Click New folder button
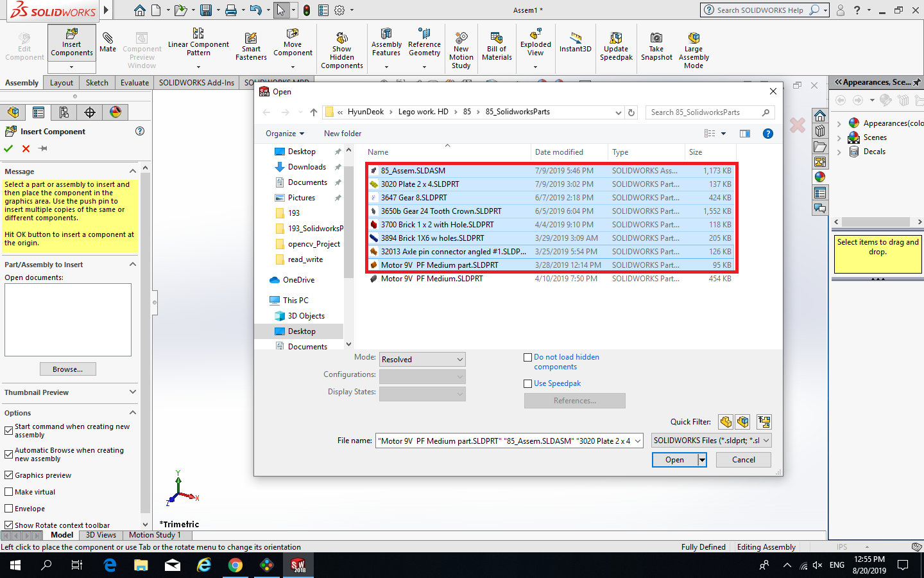This screenshot has width=924, height=578. [343, 134]
